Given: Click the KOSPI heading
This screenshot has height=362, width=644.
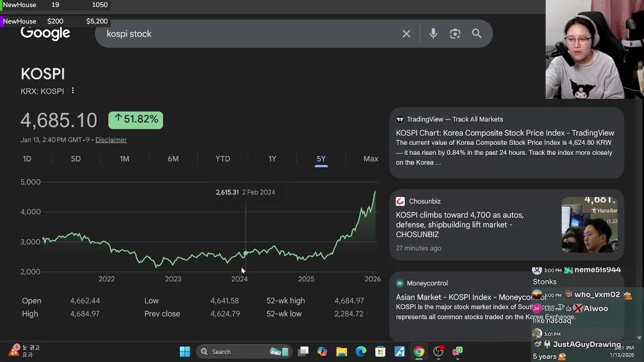Looking at the screenshot, I should pos(43,74).
